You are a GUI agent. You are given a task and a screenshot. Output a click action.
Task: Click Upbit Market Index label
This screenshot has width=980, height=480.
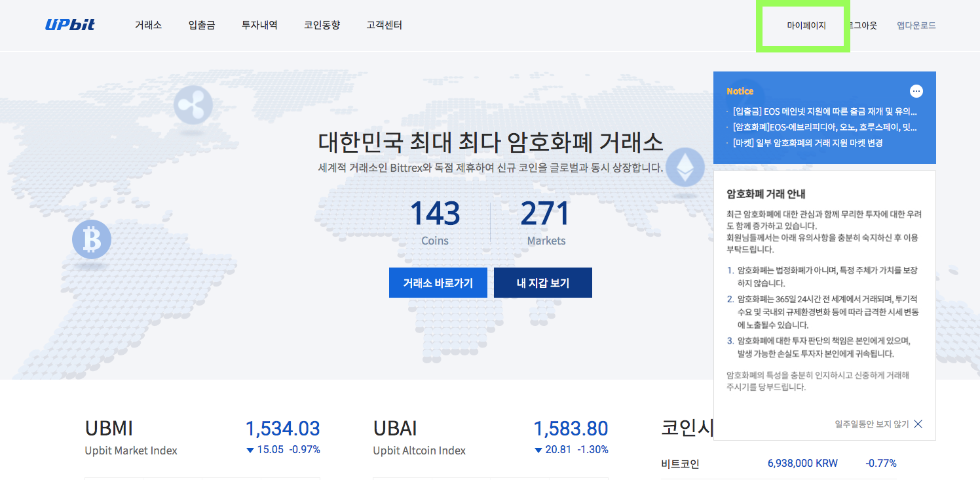(131, 450)
